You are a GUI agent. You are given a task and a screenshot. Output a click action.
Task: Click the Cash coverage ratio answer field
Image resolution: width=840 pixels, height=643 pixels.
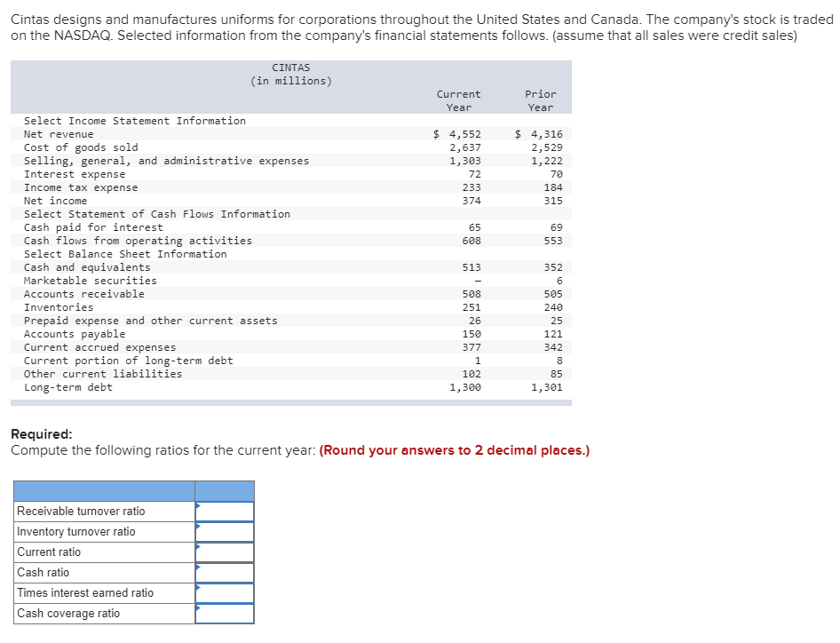(225, 614)
